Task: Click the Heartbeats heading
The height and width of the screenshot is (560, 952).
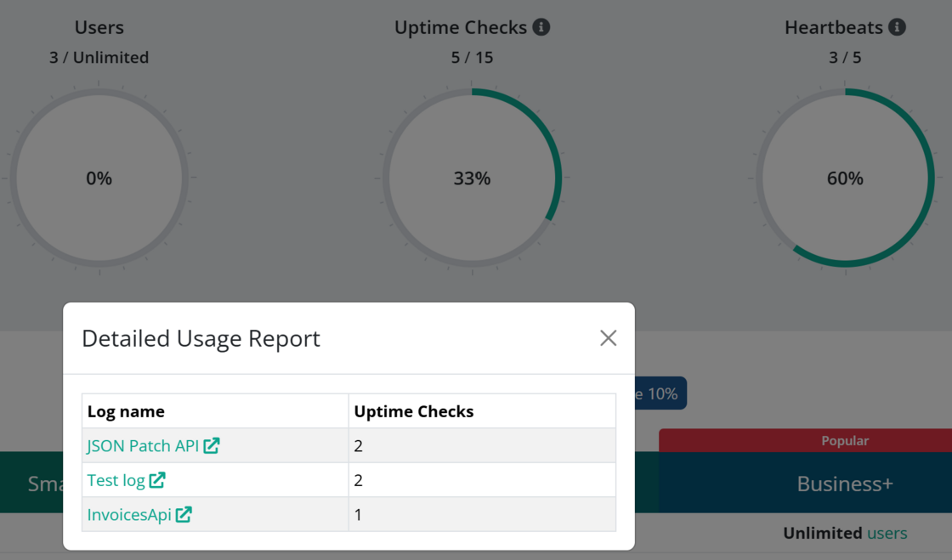Action: coord(834,27)
